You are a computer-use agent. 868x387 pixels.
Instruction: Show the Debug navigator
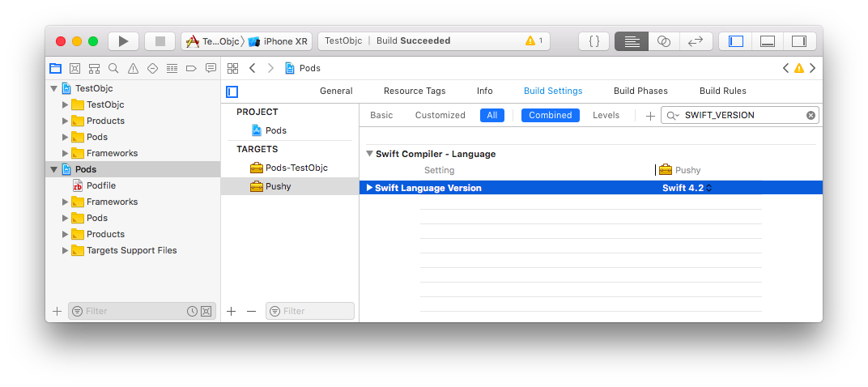point(172,68)
